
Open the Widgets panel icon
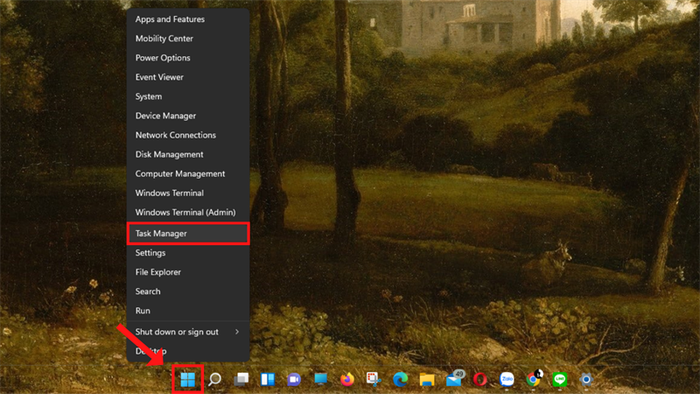tap(267, 379)
